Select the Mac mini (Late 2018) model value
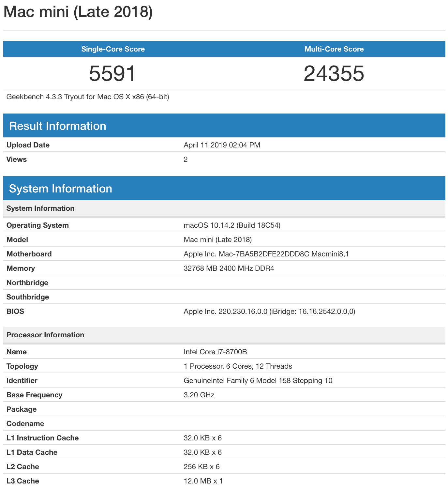The width and height of the screenshot is (448, 490). coord(218,240)
